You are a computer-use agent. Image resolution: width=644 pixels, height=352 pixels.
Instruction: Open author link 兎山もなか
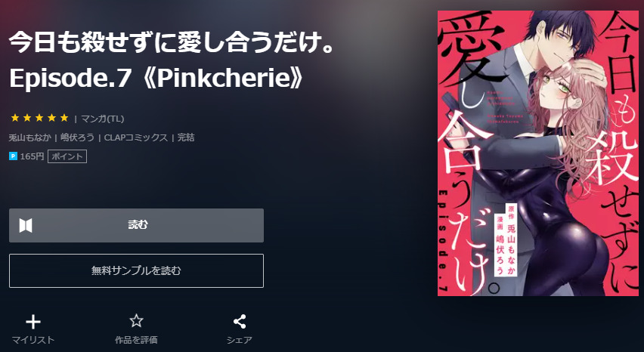(x=30, y=137)
